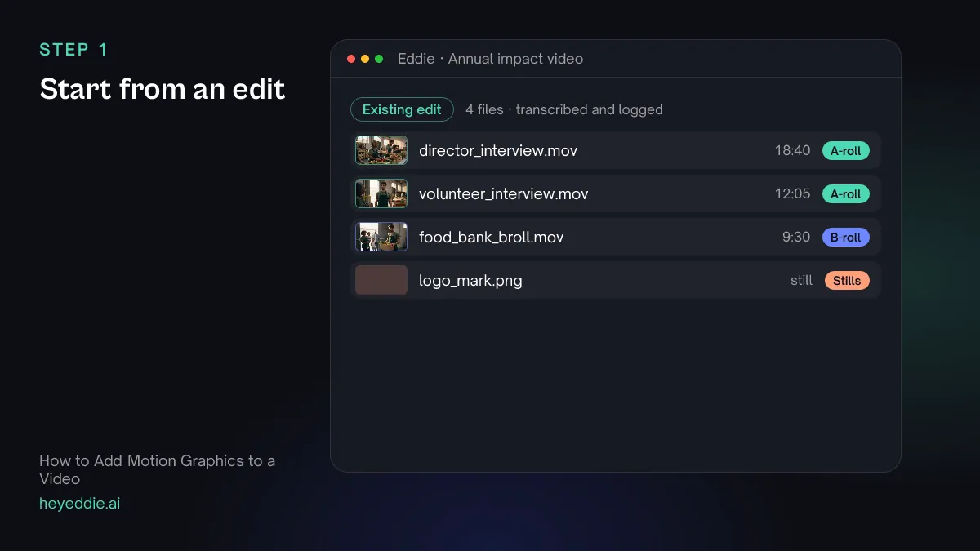The height and width of the screenshot is (551, 980).
Task: Click the orange Stills tag
Action: pyautogui.click(x=847, y=280)
